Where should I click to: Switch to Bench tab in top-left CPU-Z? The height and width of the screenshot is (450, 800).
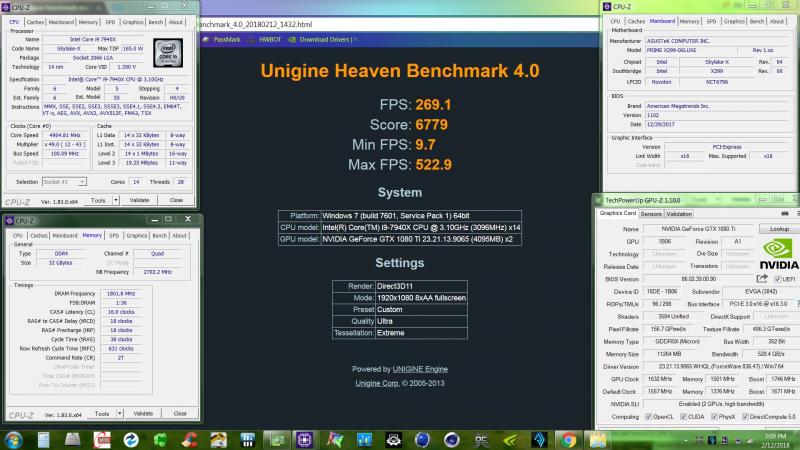[x=156, y=22]
